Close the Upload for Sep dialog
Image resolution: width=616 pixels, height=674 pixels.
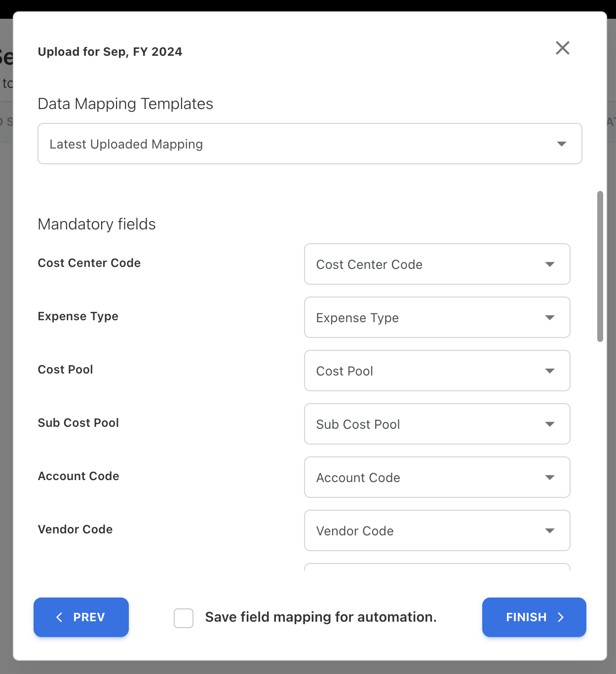coord(562,48)
